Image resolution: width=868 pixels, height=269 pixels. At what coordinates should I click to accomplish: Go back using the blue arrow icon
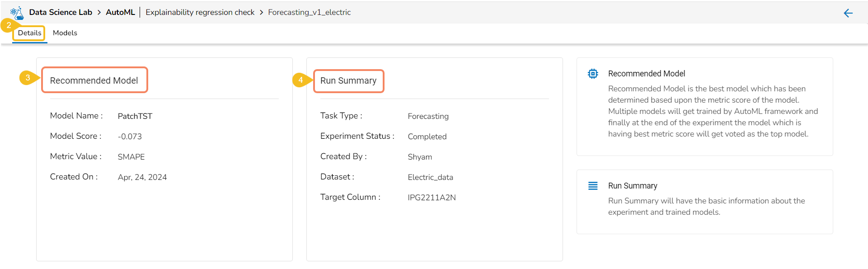point(848,13)
